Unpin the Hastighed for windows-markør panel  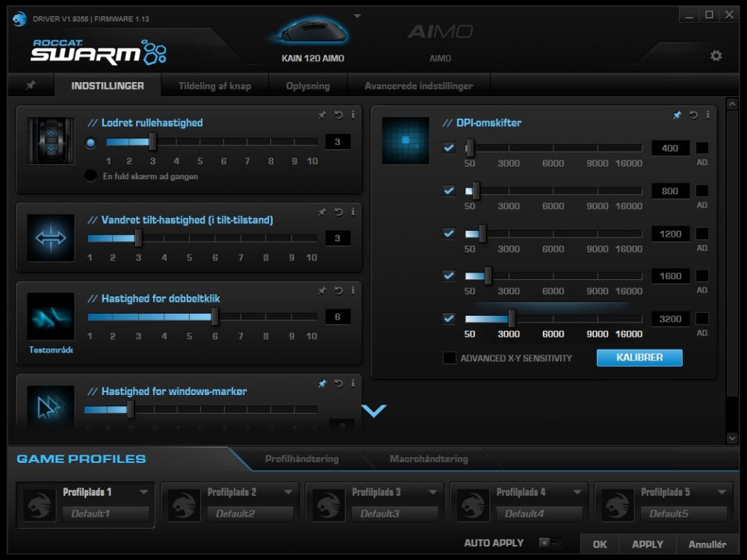[323, 383]
